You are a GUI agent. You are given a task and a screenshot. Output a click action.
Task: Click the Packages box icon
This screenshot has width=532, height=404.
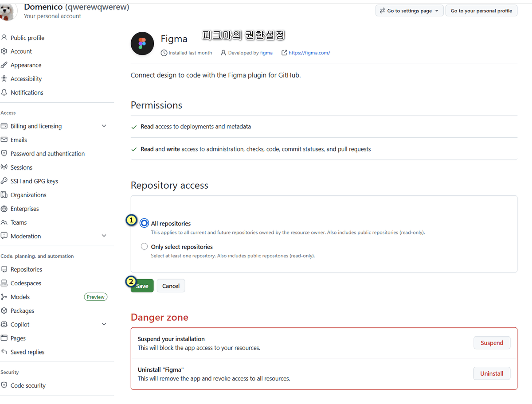click(4, 311)
